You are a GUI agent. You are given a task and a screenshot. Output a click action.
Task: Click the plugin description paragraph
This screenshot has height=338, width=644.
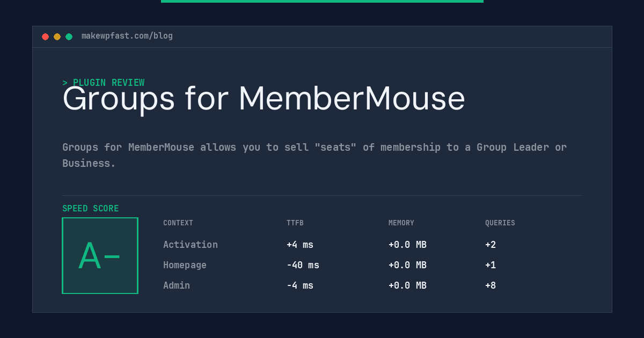click(x=314, y=155)
